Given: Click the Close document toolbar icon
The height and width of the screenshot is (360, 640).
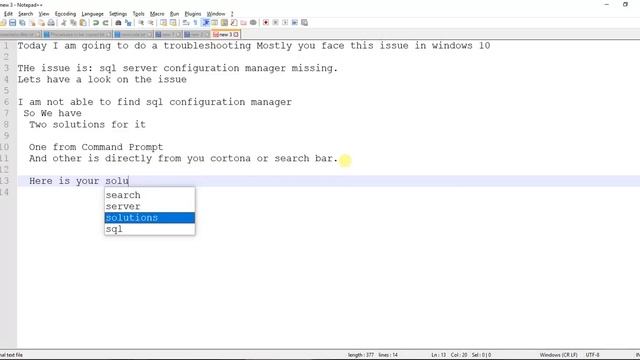Looking at the screenshot, I should [32, 22].
